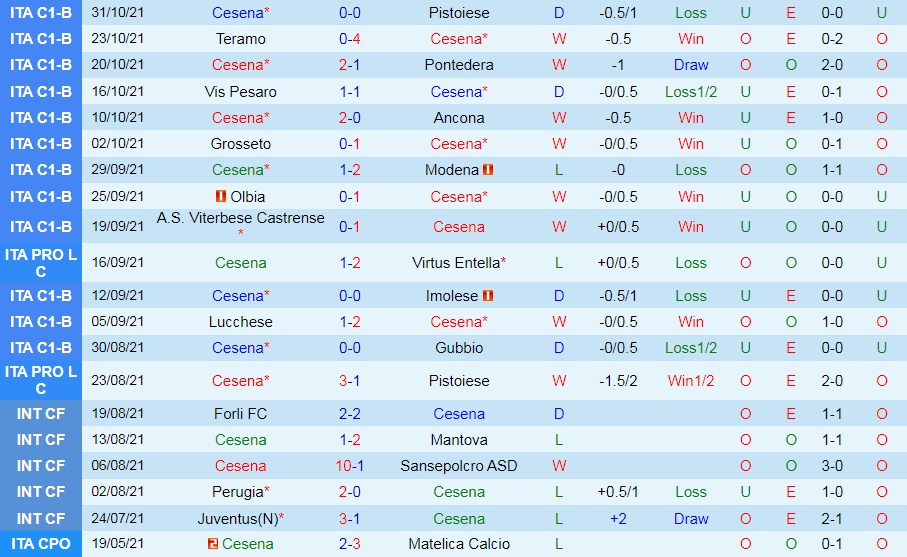Click the Mantova team name
Image resolution: width=907 pixels, height=557 pixels.
(x=459, y=440)
